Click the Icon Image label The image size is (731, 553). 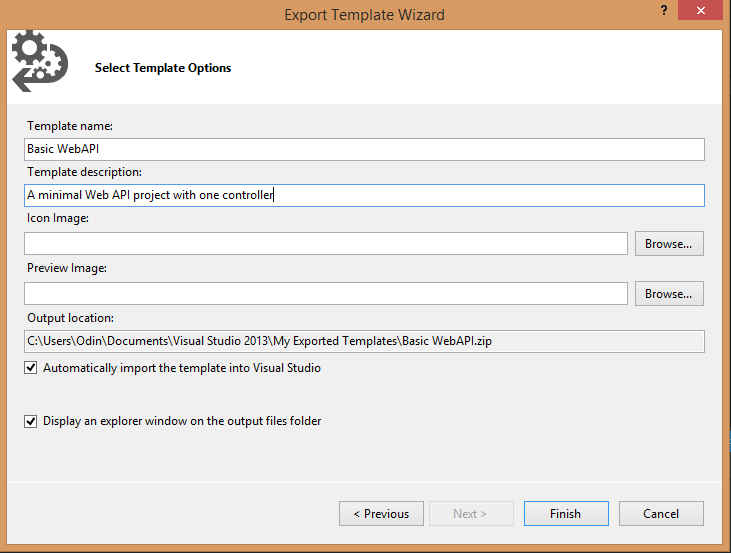[58, 218]
